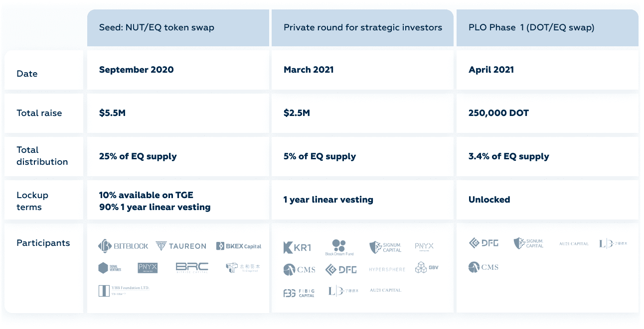Screen dimensions: 644x329
Task: Click the BITBLOCK logo in seed participants
Action: point(123,246)
